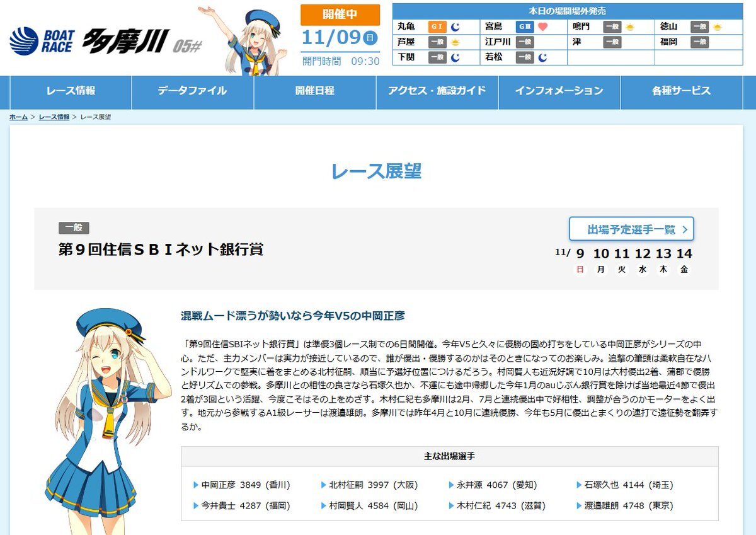Open racer 村岡賢人 4584 (岡山)
Image resolution: width=756 pixels, height=535 pixels.
(374, 505)
